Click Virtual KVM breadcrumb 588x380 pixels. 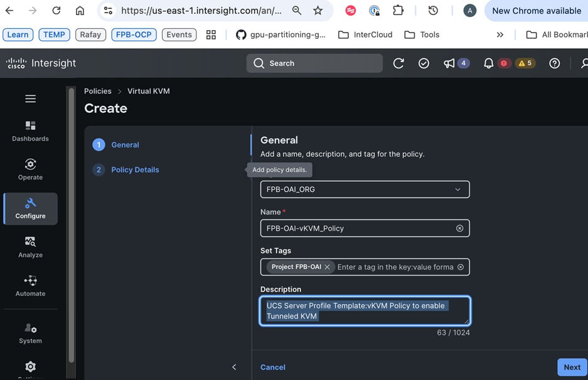(x=149, y=91)
